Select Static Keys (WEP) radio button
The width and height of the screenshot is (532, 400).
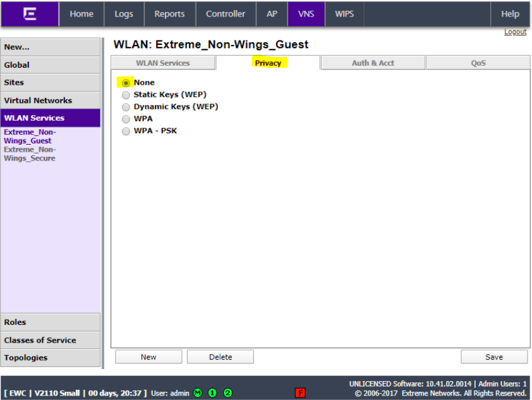coord(126,95)
